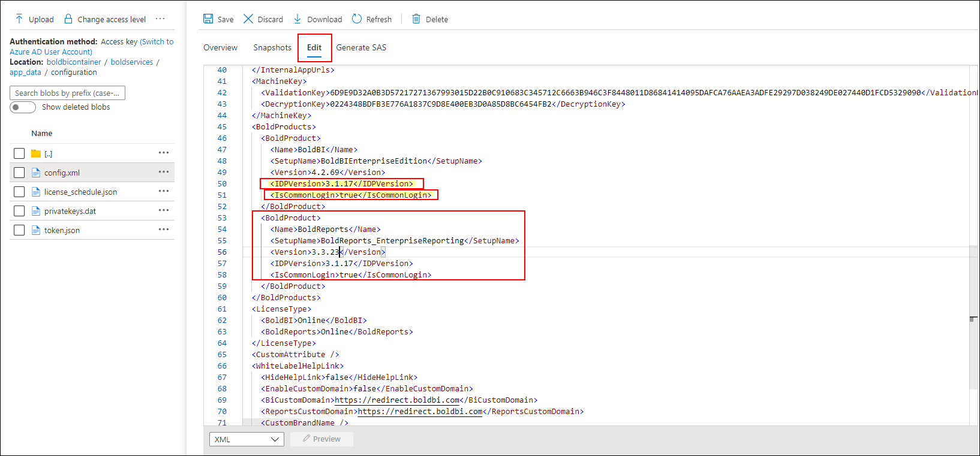Click the ValidationKey value on line 42

(625, 92)
